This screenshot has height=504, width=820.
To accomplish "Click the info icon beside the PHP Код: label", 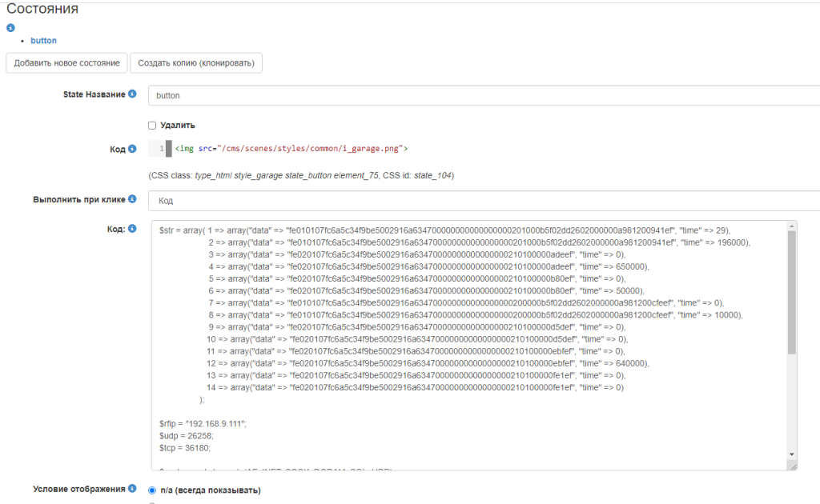I will (x=132, y=230).
